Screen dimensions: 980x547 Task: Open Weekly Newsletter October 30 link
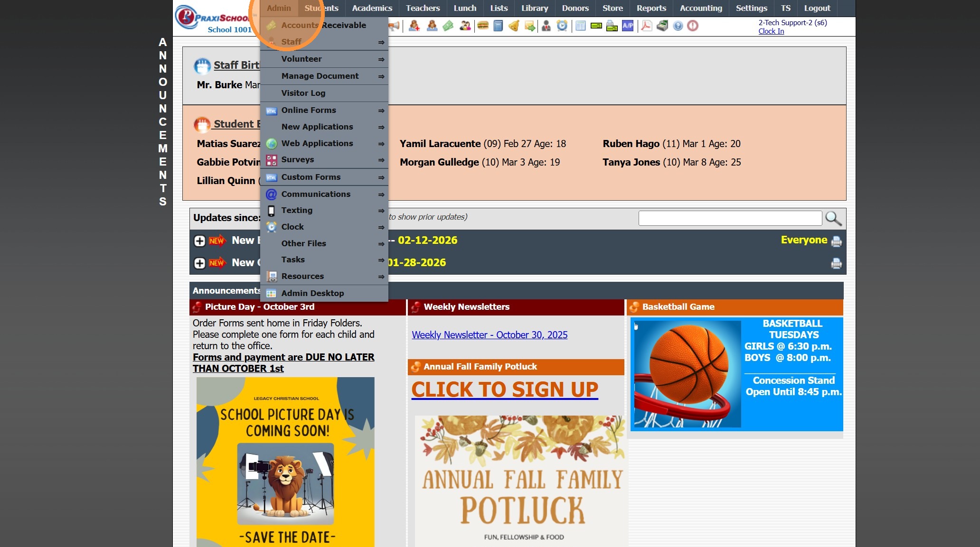(x=490, y=335)
